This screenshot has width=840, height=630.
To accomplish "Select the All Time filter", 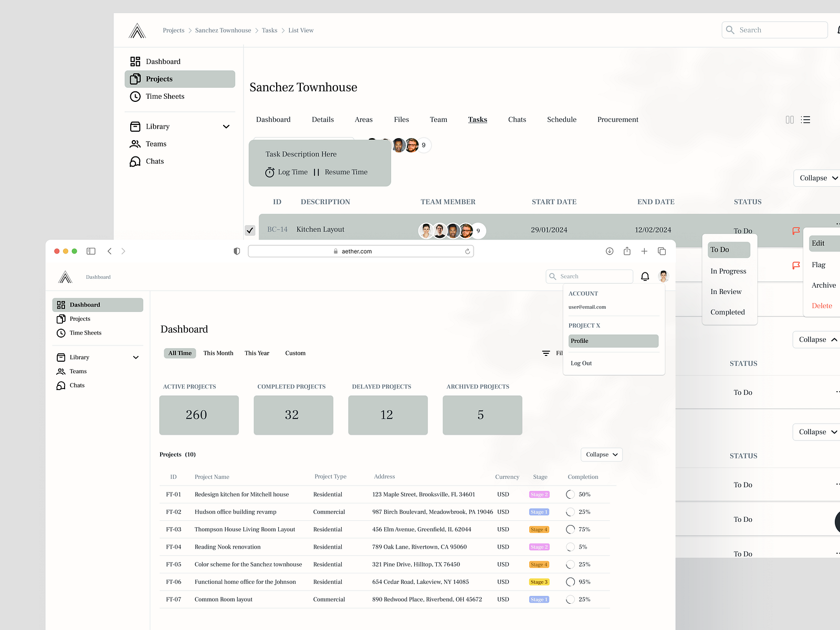I will click(x=180, y=353).
